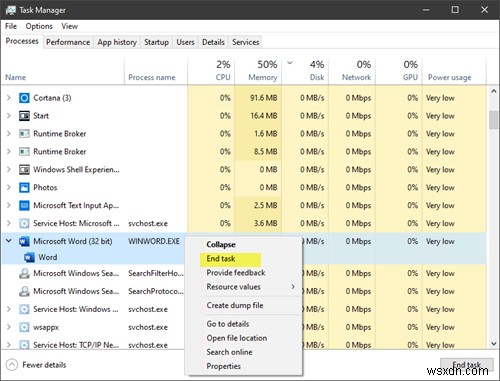500x381 pixels.
Task: Switch to the Users tab
Action: click(185, 42)
